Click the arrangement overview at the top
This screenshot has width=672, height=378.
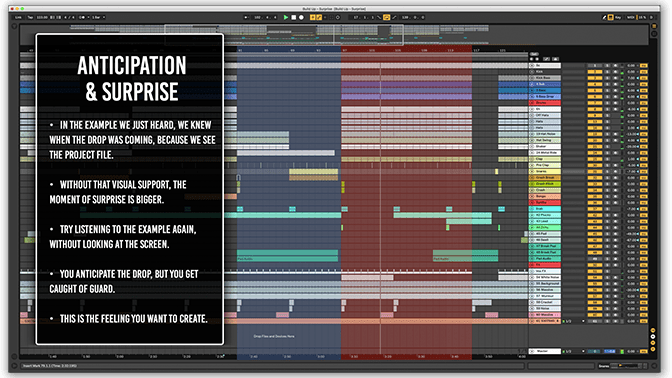tap(334, 34)
